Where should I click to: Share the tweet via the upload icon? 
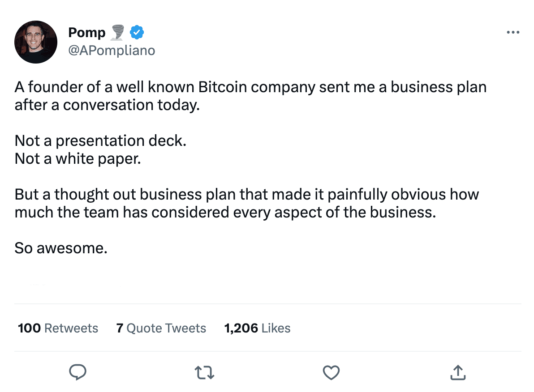[457, 372]
